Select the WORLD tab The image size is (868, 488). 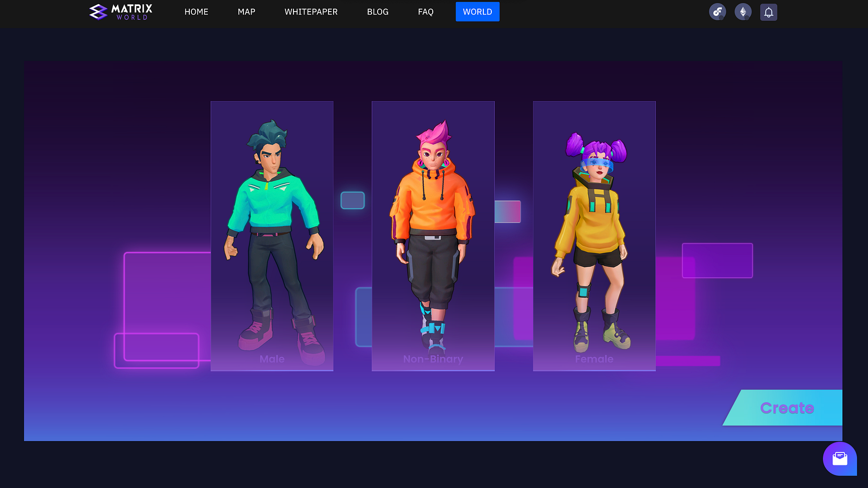[477, 12]
